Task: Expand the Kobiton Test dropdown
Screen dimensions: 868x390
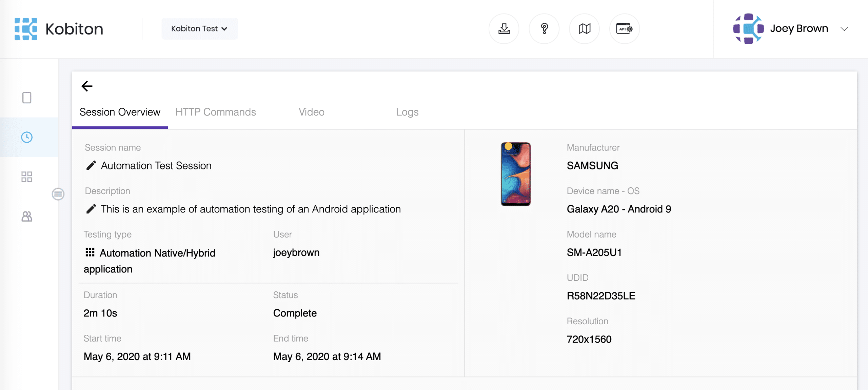Action: (x=199, y=29)
